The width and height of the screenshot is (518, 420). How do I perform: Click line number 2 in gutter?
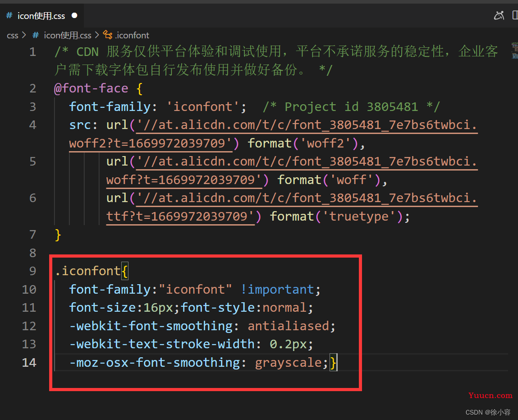pos(32,88)
